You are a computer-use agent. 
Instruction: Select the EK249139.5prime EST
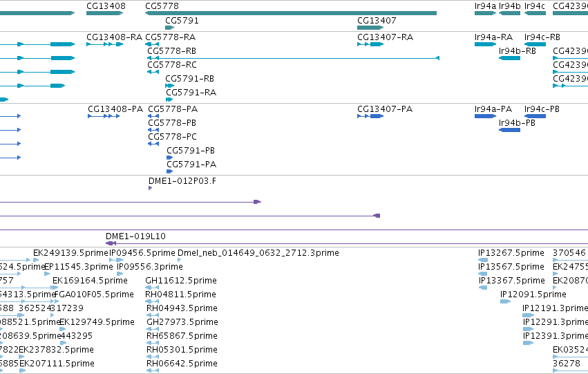click(x=36, y=260)
